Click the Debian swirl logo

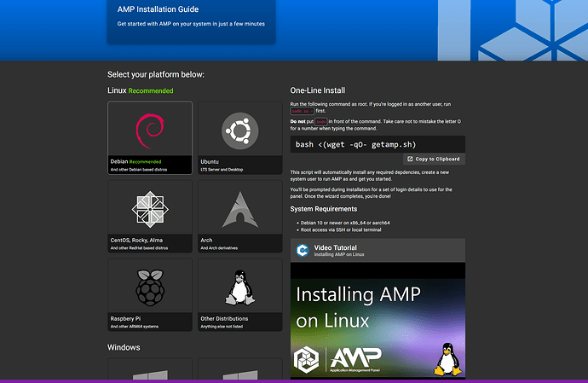click(x=149, y=129)
